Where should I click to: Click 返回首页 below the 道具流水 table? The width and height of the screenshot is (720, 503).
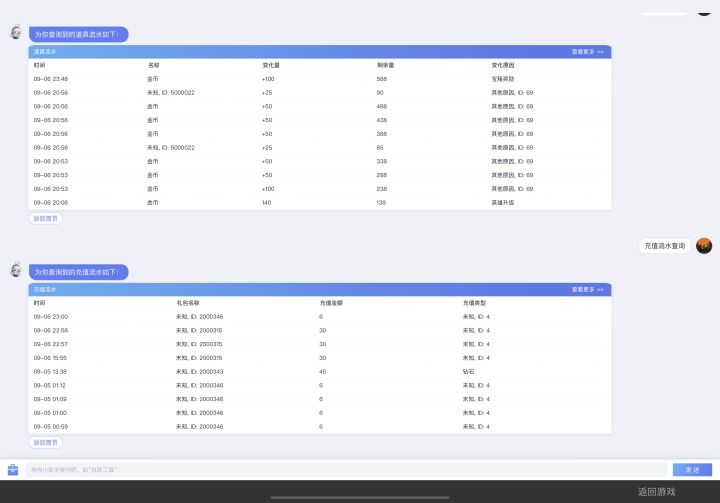click(x=45, y=219)
